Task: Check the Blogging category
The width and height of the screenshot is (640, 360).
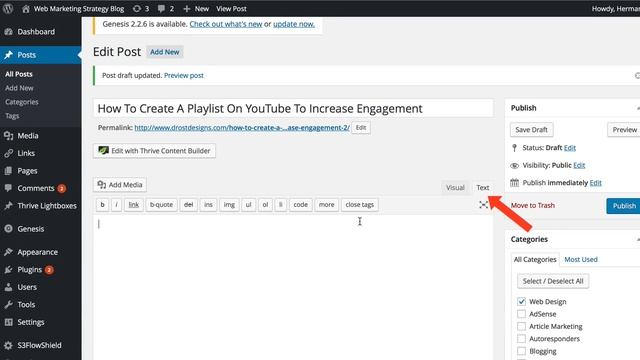Action: 521,351
